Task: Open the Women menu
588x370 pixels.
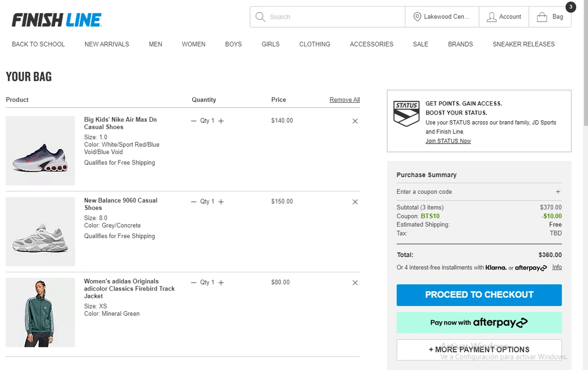Action: pyautogui.click(x=194, y=44)
